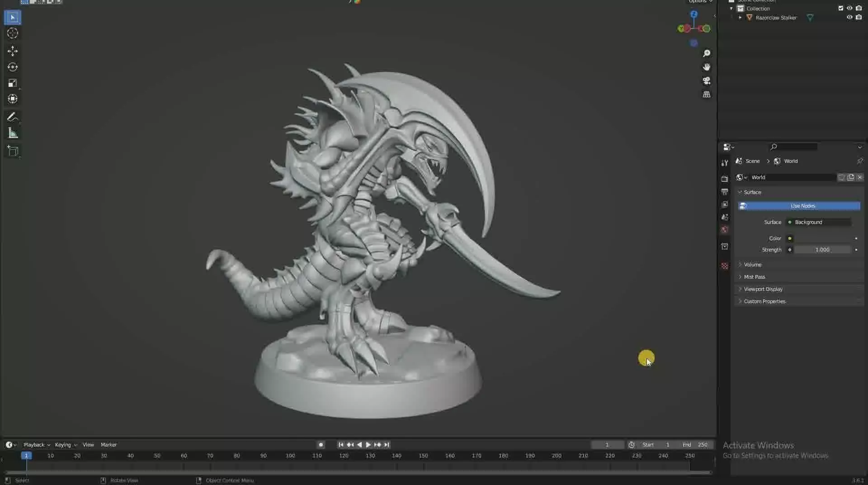Image resolution: width=868 pixels, height=485 pixels.
Task: Pick the Scale tool
Action: [x=13, y=83]
